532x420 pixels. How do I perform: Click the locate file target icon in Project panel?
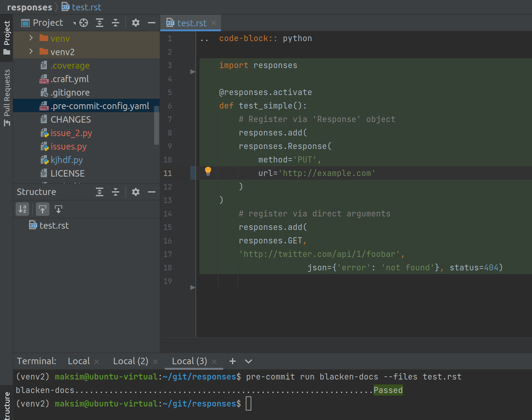pyautogui.click(x=84, y=23)
